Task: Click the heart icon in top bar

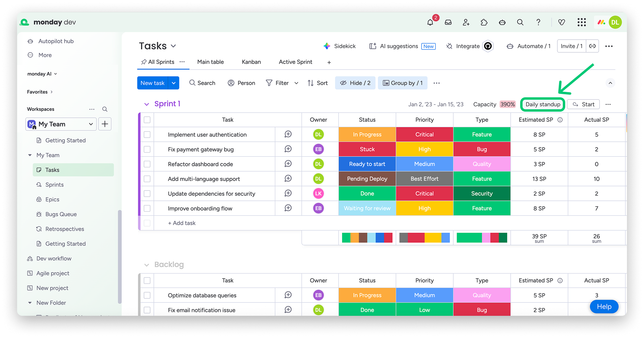Action: coord(561,23)
